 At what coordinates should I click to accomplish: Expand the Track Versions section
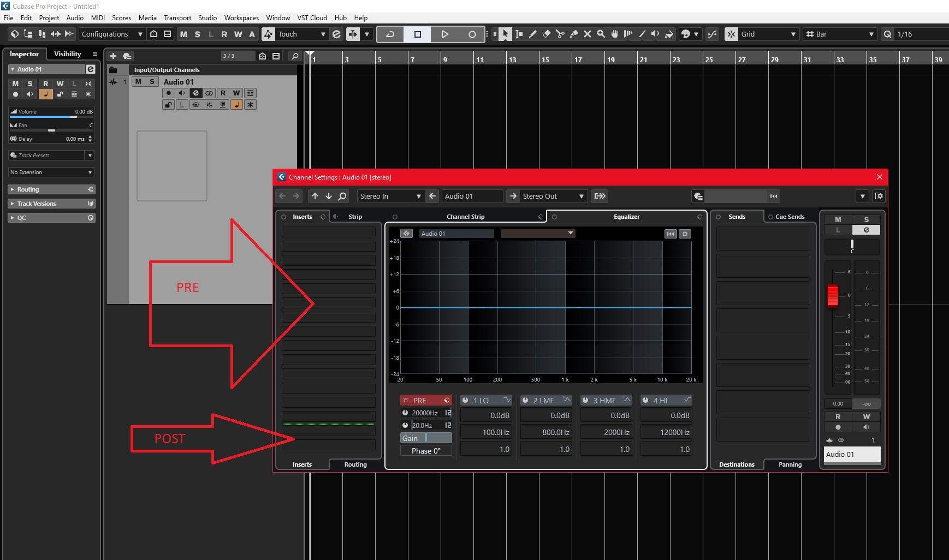tap(52, 204)
